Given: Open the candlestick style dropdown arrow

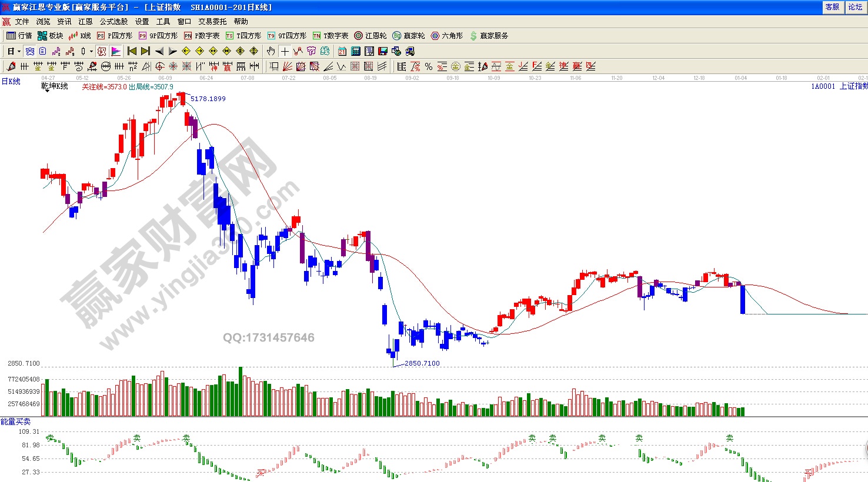Looking at the screenshot, I should point(91,51).
